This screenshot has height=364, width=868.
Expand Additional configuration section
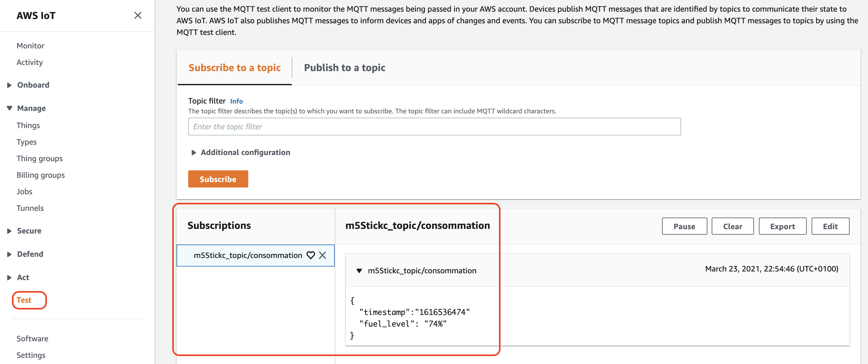(194, 153)
